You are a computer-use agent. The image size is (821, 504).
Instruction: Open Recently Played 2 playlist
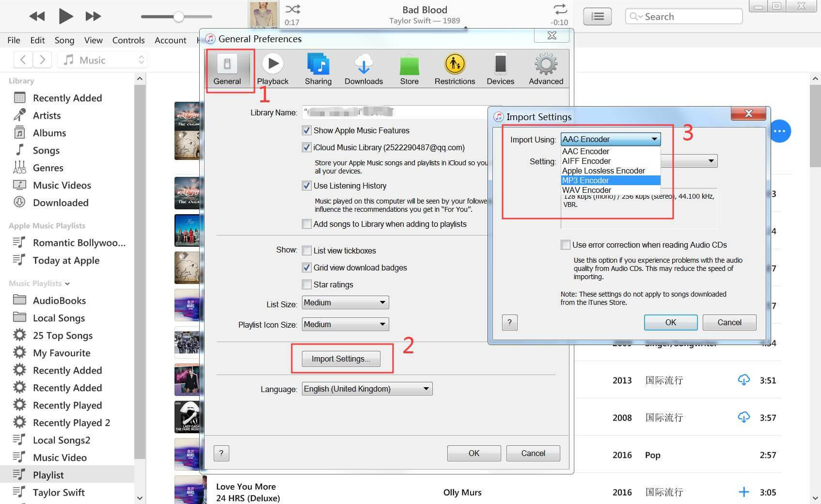tap(71, 423)
